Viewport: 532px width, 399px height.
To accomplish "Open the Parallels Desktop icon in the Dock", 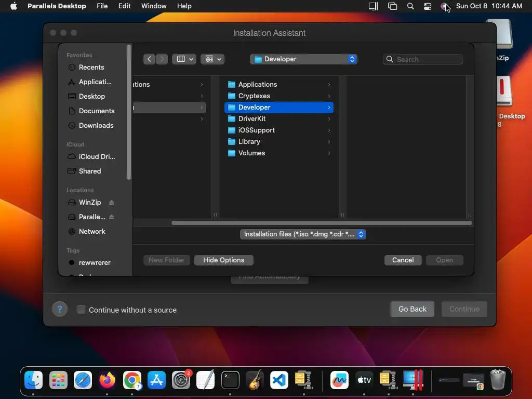I will coord(413,380).
